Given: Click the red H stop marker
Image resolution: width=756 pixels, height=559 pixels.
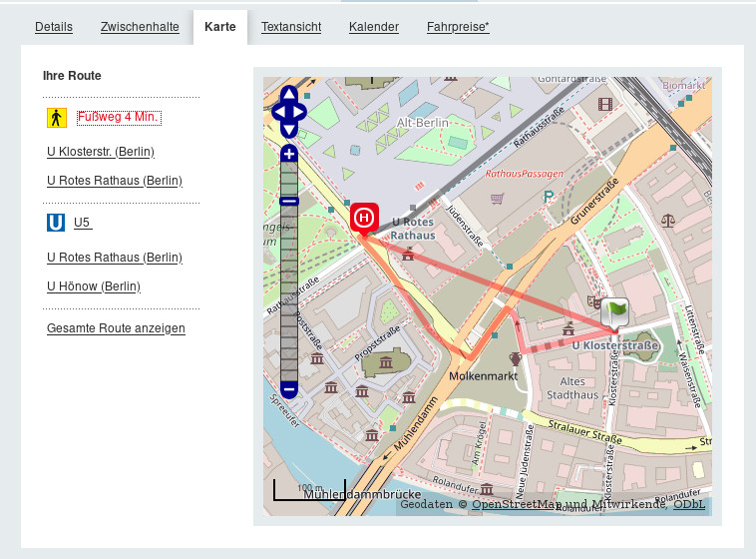Looking at the screenshot, I should [364, 218].
